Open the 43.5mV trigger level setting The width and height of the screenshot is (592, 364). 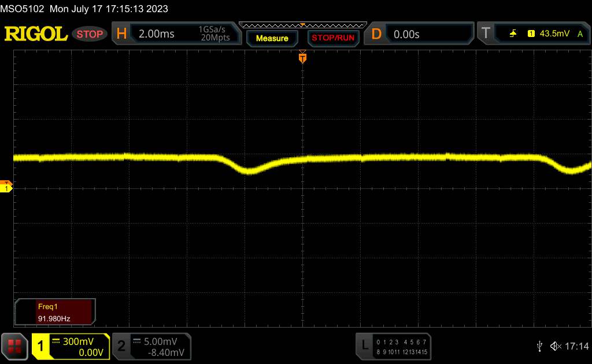553,34
